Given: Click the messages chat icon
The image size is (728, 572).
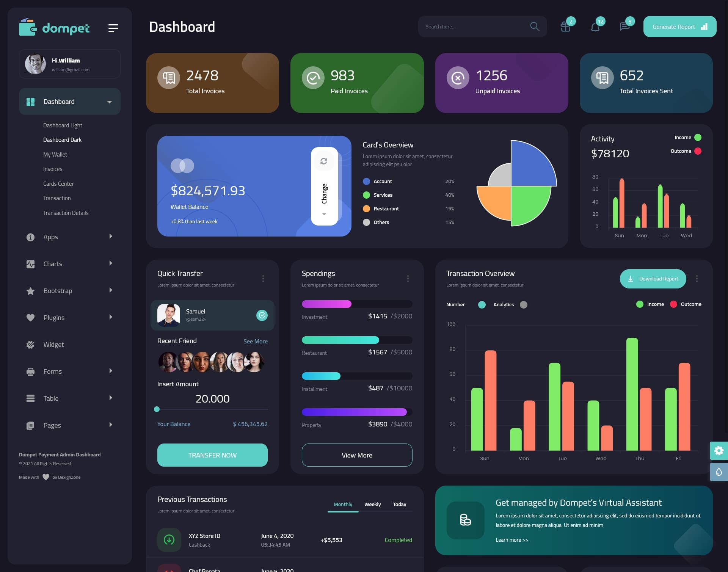Looking at the screenshot, I should pos(624,27).
